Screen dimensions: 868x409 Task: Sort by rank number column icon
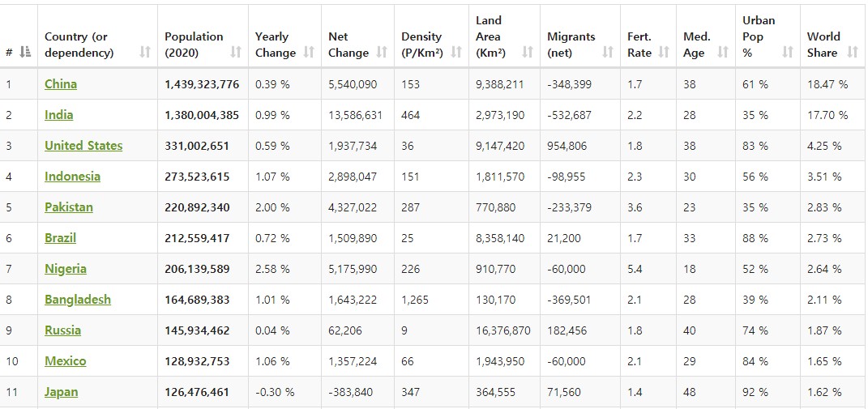[x=25, y=53]
